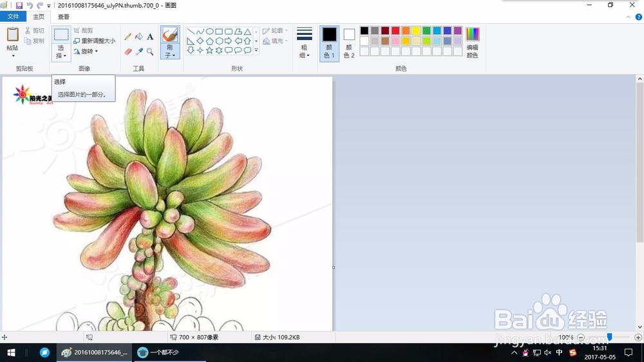Click the Brushes tool icon

(170, 35)
